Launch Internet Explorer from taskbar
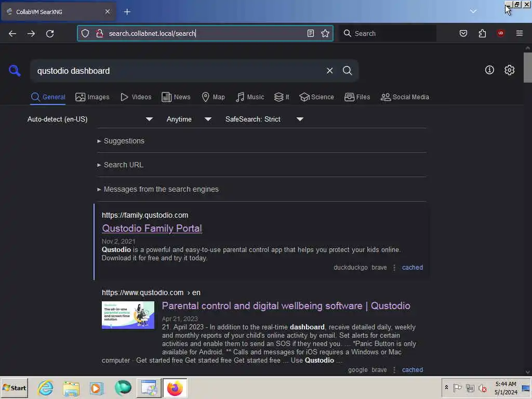The height and width of the screenshot is (399, 532). tap(46, 388)
